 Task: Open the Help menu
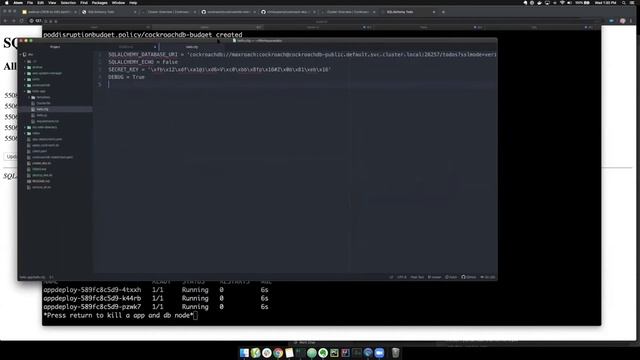pos(133,2)
